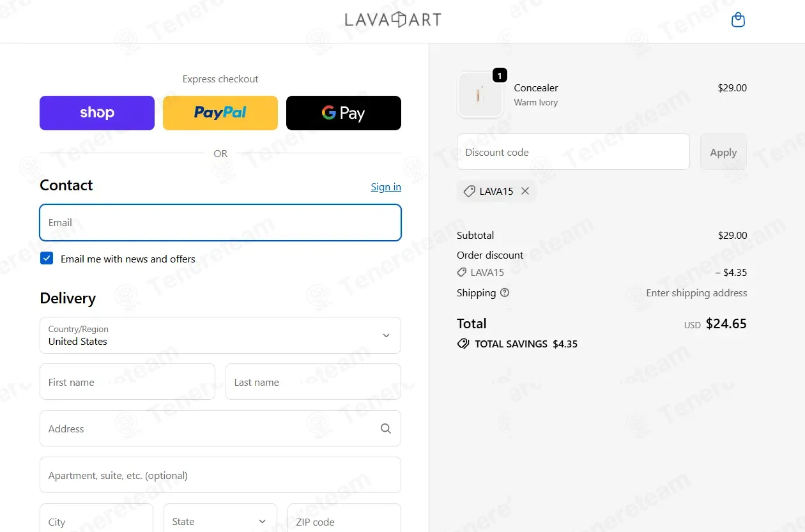Click the Express checkout heading
The width and height of the screenshot is (805, 532).
coord(220,79)
